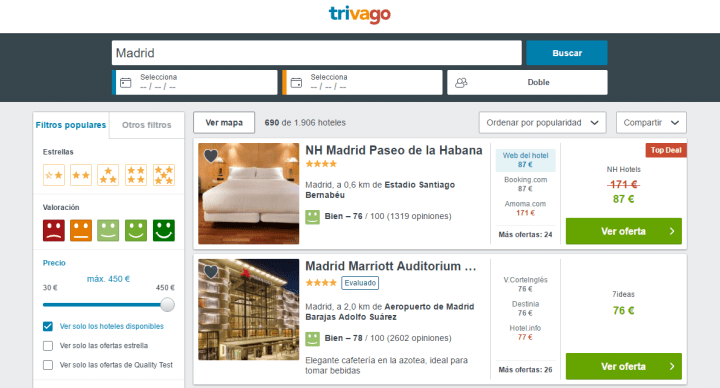Viewport: 720px width, 388px height.
Task: Check 'Ver solo las ofertas de Quality Test'
Action: 48,365
